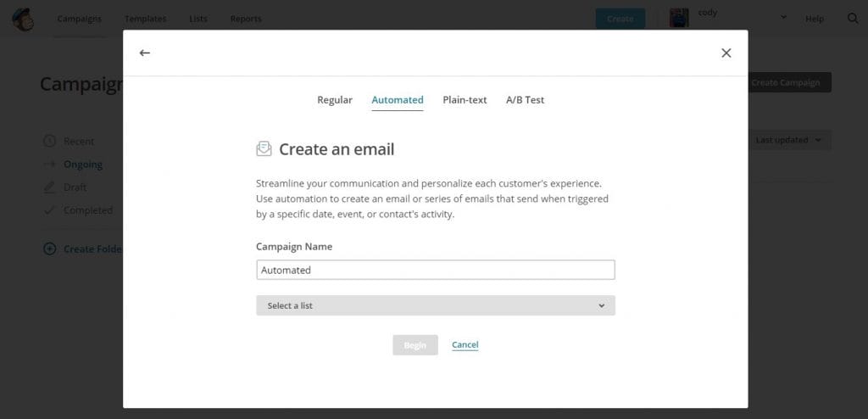Open the Templates menu
This screenshot has width=868, height=419.
(x=145, y=19)
